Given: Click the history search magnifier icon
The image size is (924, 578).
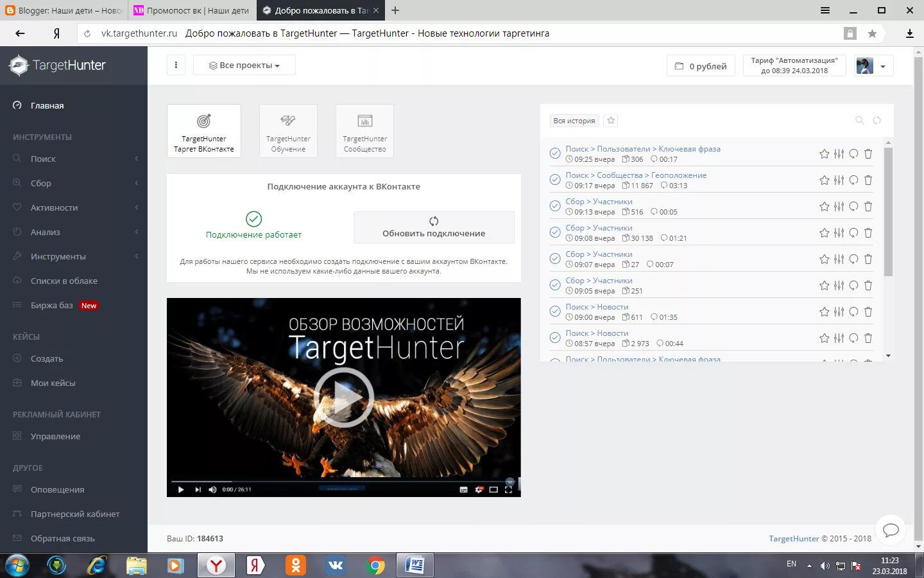Looking at the screenshot, I should click(x=860, y=120).
